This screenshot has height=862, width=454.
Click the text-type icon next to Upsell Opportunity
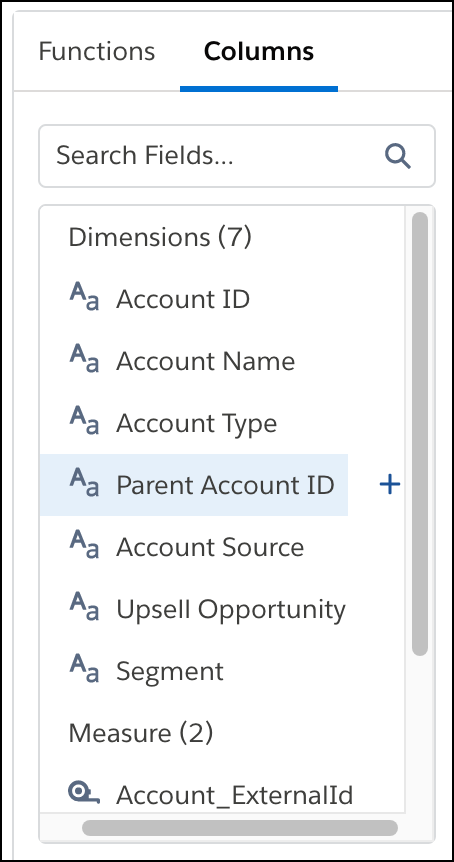pyautogui.click(x=84, y=607)
